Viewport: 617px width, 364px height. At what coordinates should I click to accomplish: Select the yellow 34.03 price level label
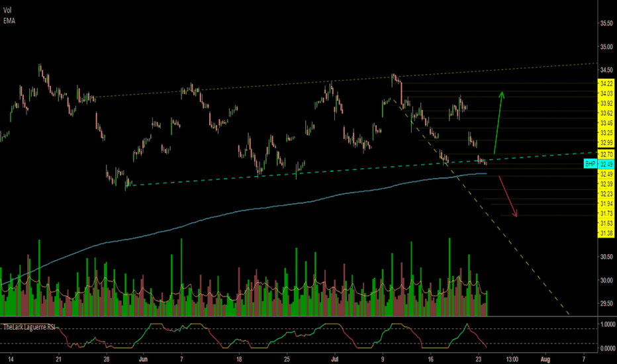click(606, 93)
